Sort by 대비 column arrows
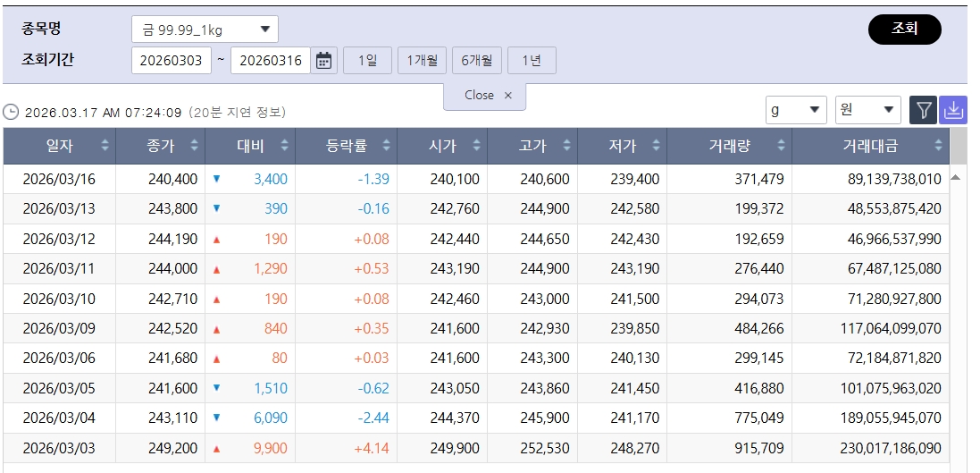 click(x=284, y=146)
